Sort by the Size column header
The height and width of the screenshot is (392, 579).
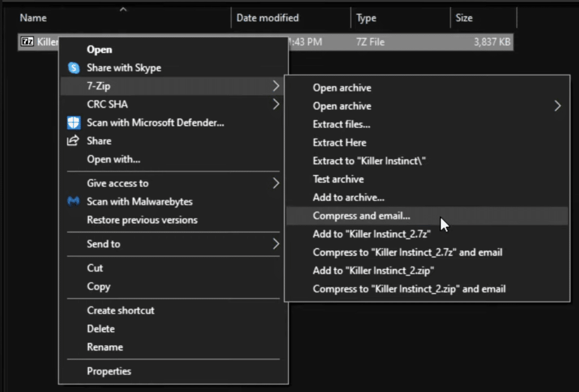[x=464, y=18]
